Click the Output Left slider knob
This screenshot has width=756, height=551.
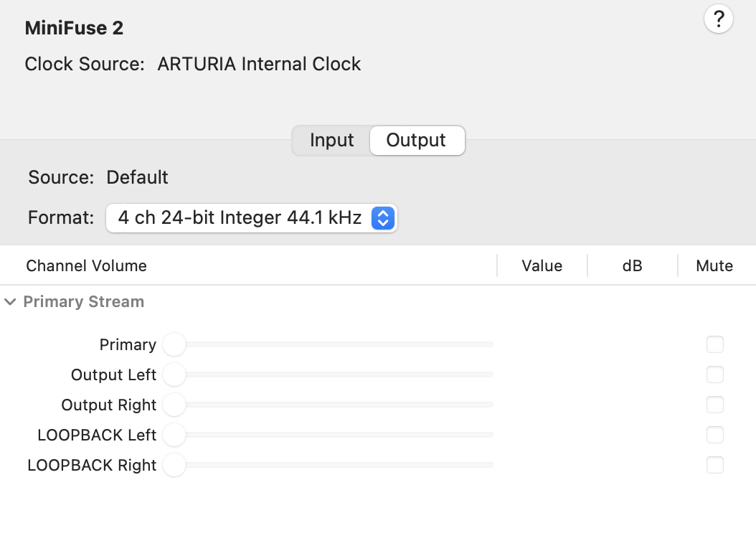pos(174,375)
